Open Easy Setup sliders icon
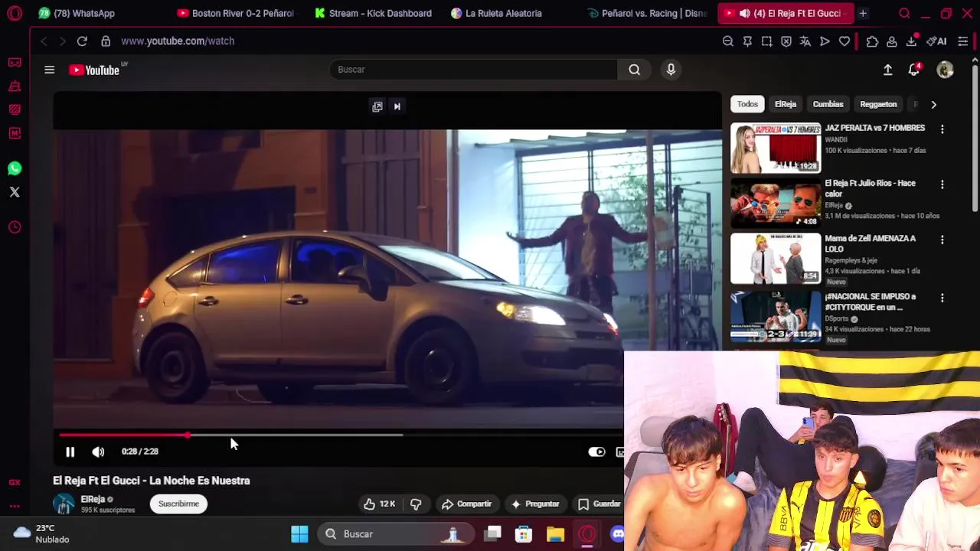Image resolution: width=980 pixels, height=551 pixels. tap(963, 41)
